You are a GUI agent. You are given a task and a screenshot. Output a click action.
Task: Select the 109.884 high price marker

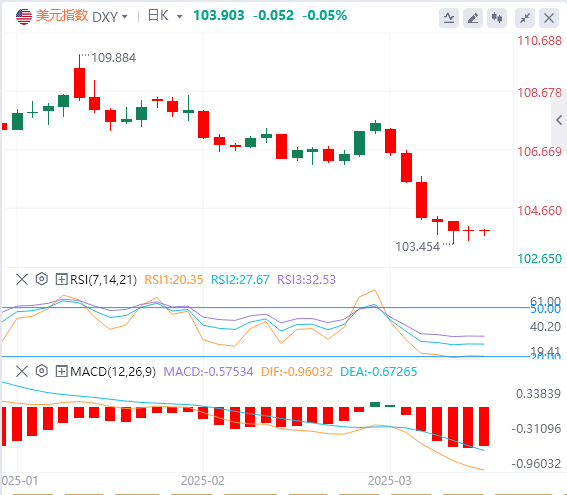coord(113,58)
